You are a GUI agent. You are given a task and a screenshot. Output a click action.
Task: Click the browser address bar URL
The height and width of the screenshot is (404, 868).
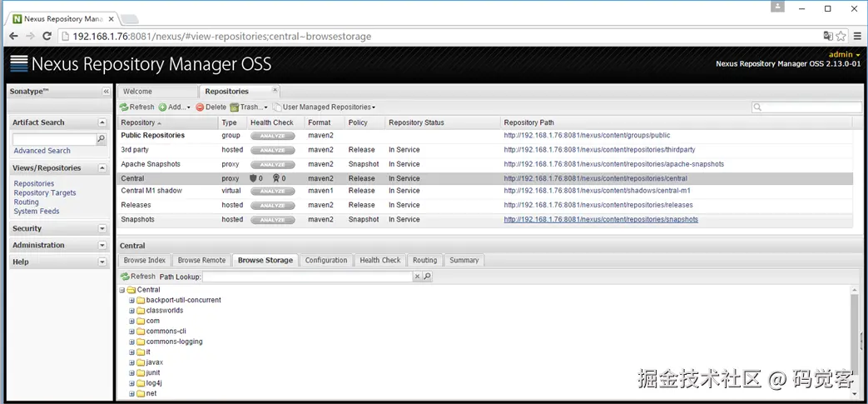(222, 37)
